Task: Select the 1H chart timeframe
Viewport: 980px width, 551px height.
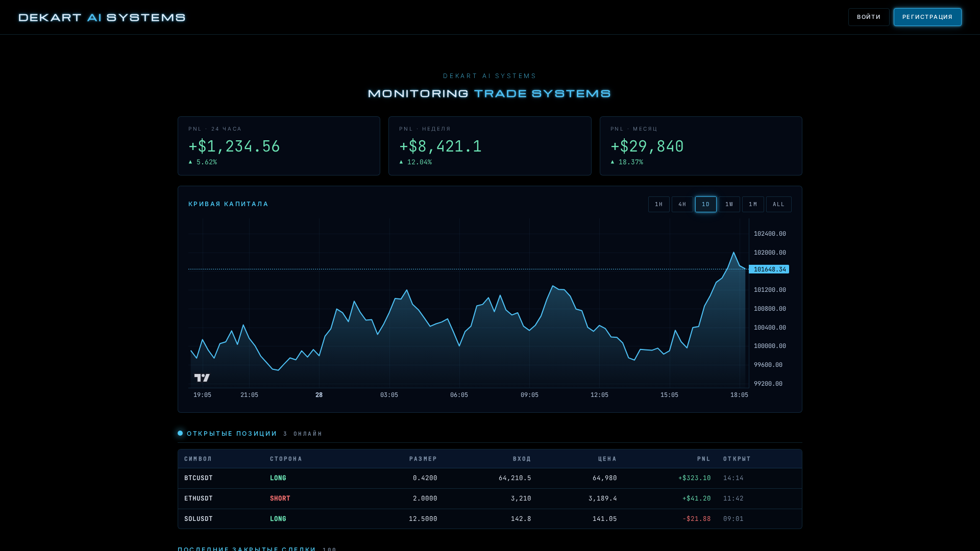Action: tap(659, 204)
